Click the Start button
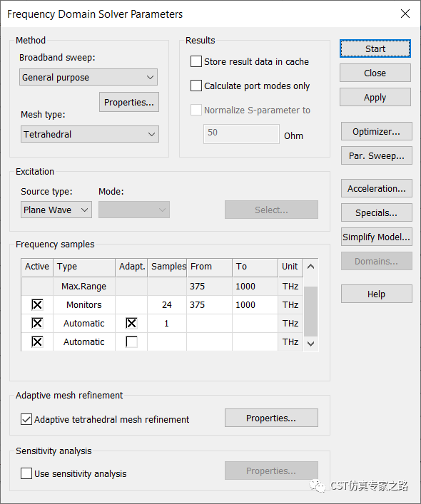The height and width of the screenshot is (504, 421). click(375, 49)
